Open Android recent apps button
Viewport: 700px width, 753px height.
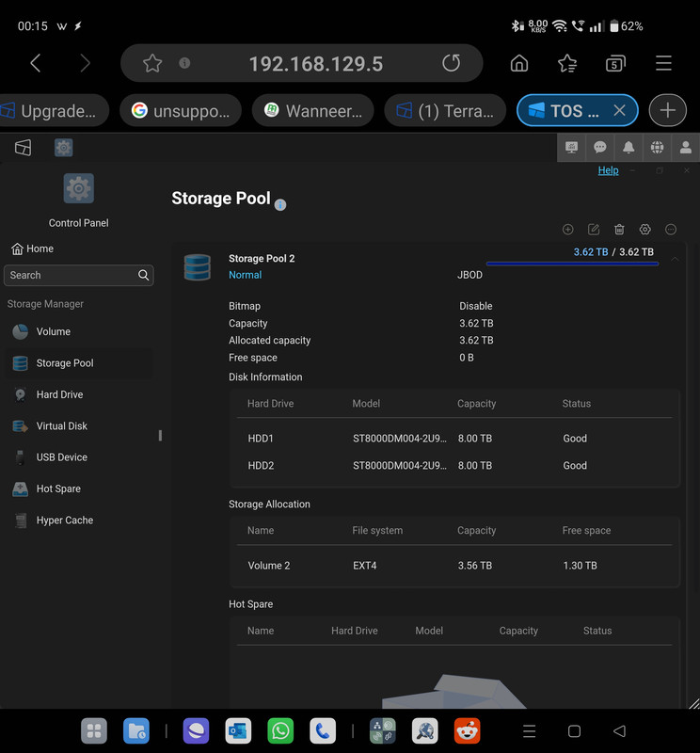tap(529, 731)
